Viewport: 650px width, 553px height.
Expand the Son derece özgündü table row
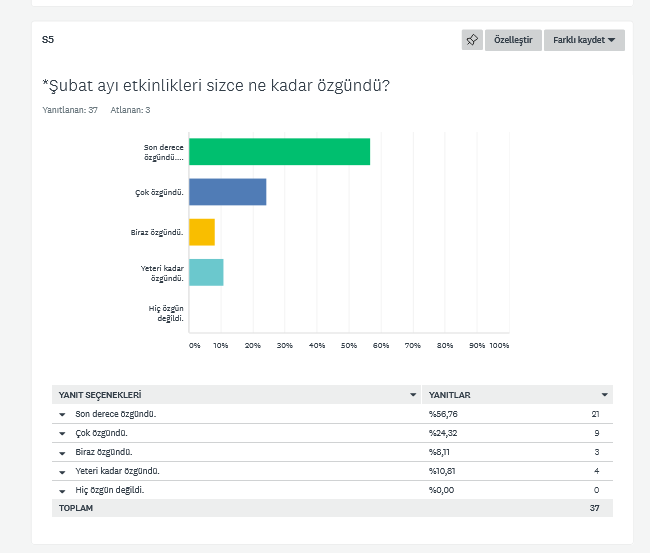(x=62, y=414)
